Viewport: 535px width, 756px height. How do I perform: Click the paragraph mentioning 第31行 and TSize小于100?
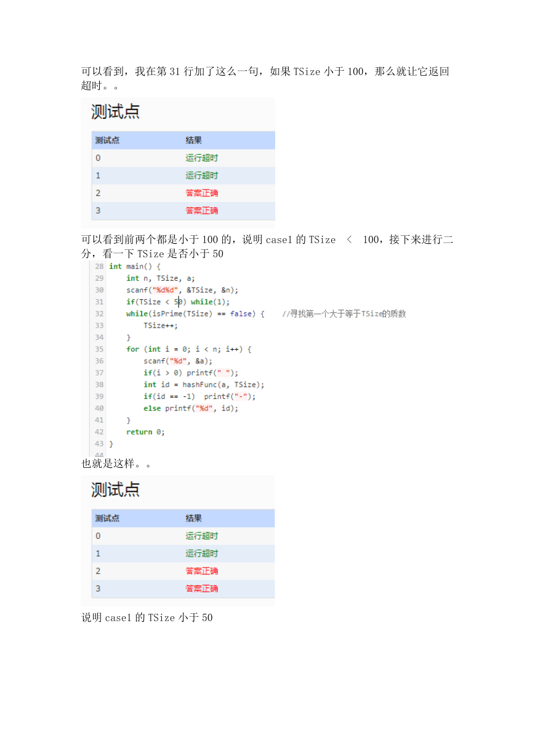265,78
